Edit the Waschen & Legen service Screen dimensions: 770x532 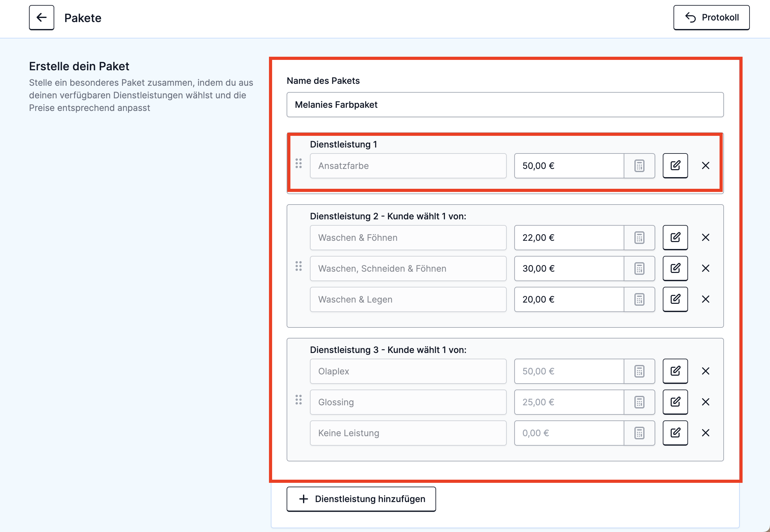(675, 299)
